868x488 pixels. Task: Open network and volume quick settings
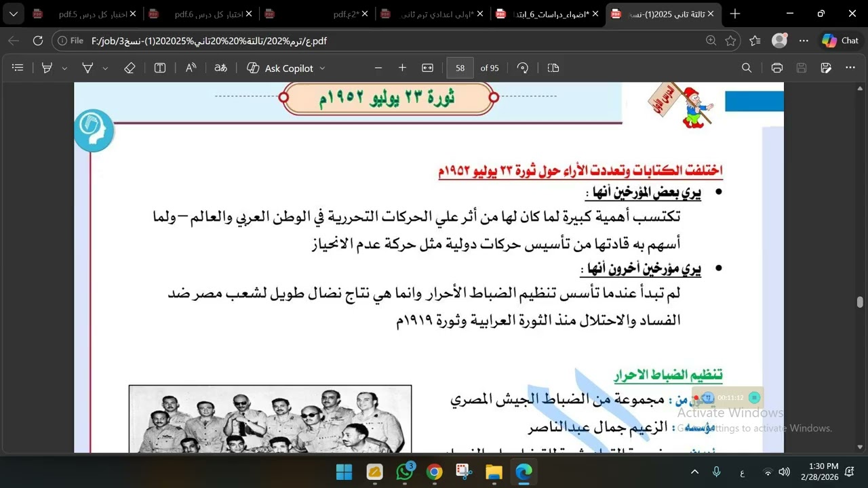coord(776,472)
